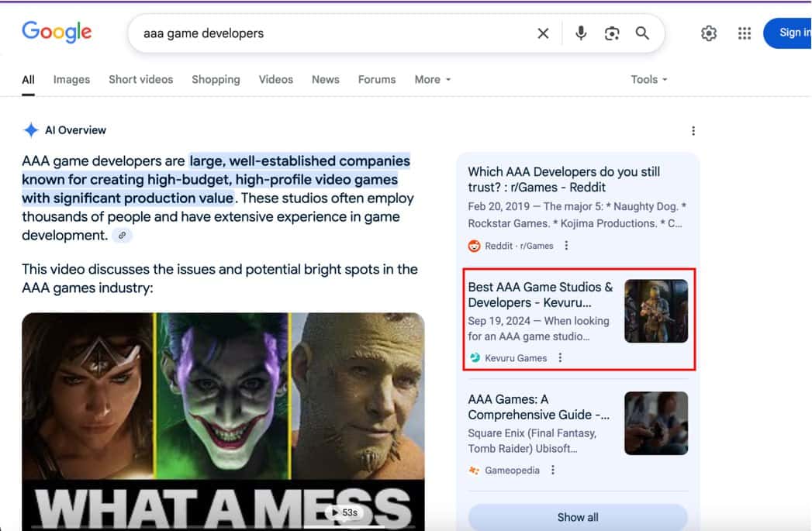Switch to the Short videos tab
812x531 pixels.
[x=141, y=80]
